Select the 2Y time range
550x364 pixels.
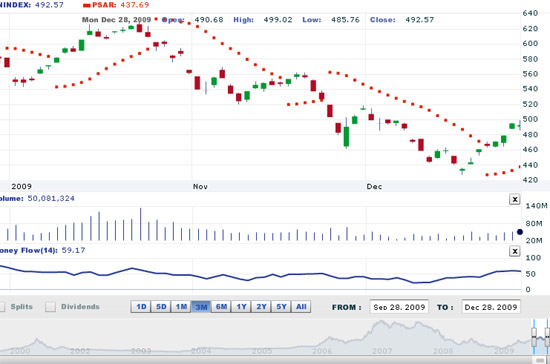tap(261, 307)
